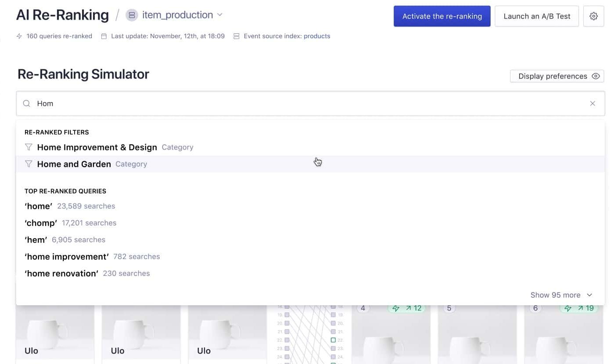
Task: Click the lightning icon beside '160 queries re-ranked'
Action: pyautogui.click(x=19, y=36)
